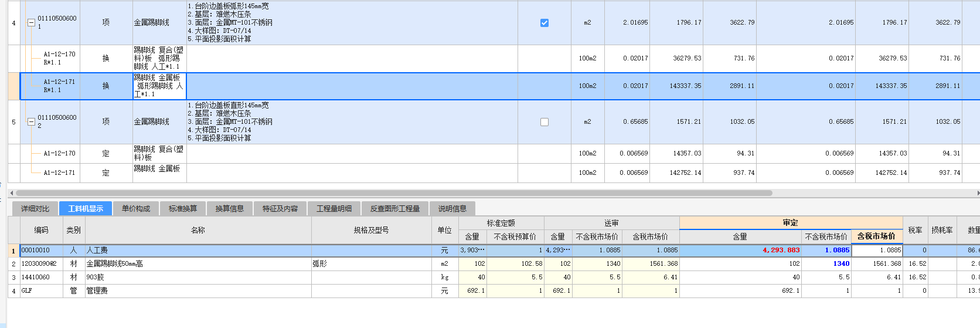
Task: Select the 14357.03 price in the A1-12-170 定 row
Action: (x=676, y=154)
